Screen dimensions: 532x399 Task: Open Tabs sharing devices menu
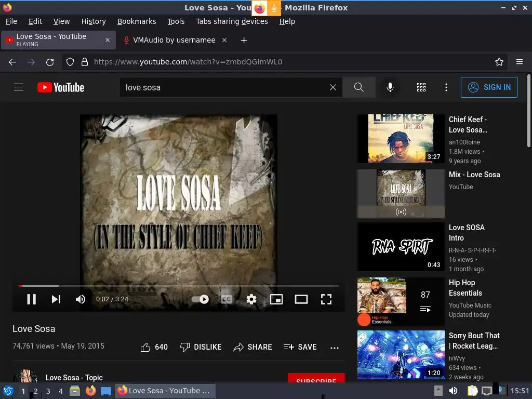[232, 21]
